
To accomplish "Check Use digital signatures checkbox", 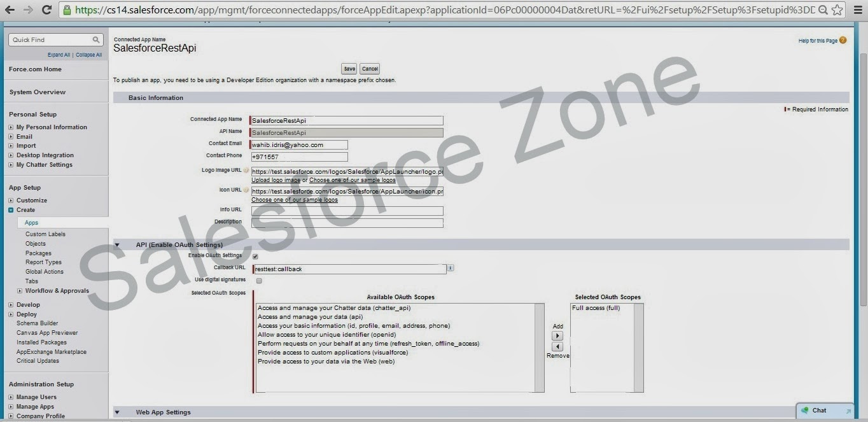I will tap(259, 281).
